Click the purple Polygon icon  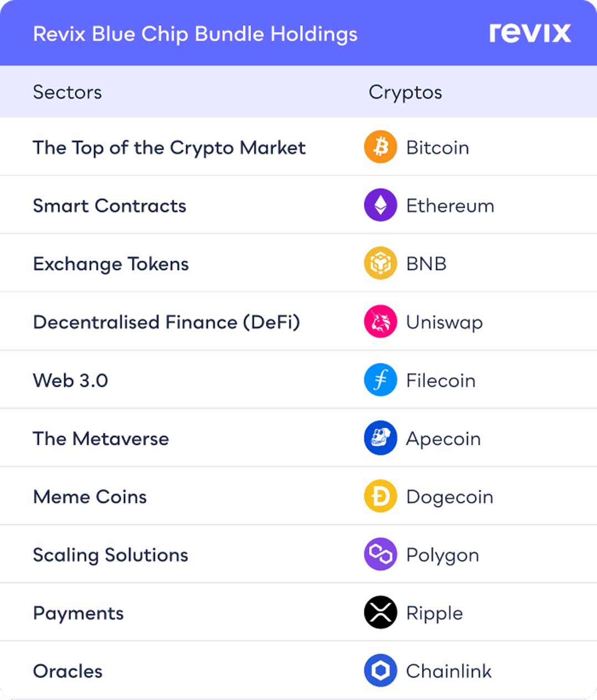tap(380, 555)
